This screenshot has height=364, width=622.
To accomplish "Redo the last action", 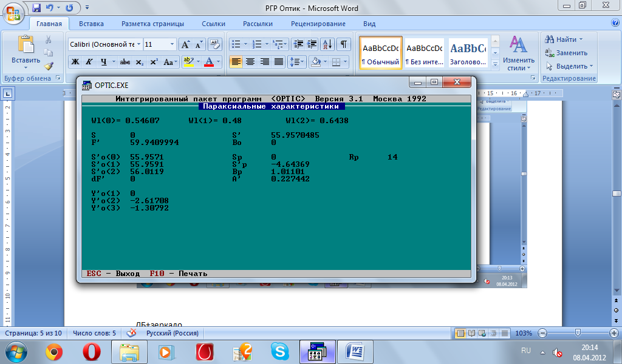I will tap(69, 7).
